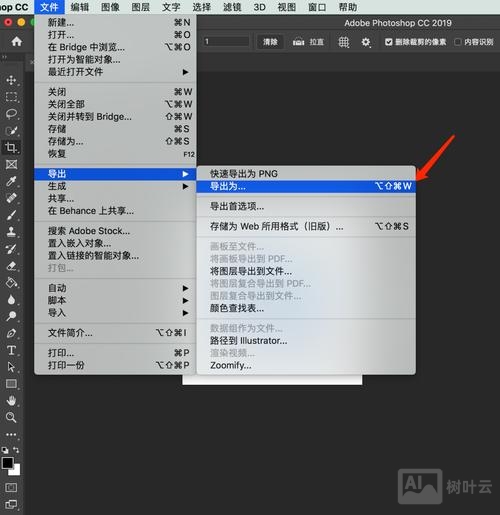Change the screen mode
Viewport: 500px width, 515px height.
tap(11, 504)
